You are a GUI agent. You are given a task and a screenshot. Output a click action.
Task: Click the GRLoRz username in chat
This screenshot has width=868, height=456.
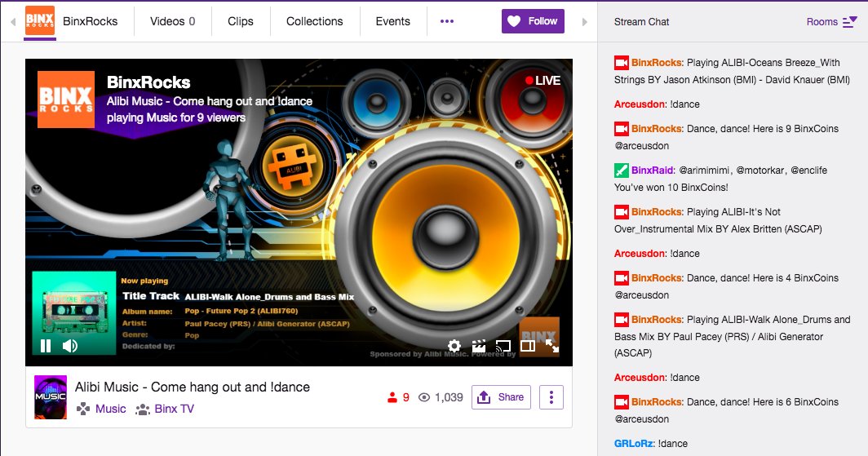(x=634, y=444)
